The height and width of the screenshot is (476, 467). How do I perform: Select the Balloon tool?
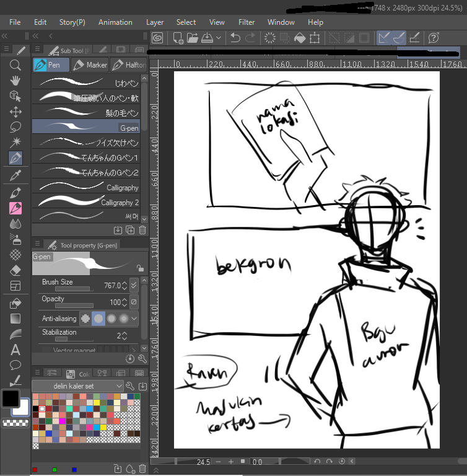pyautogui.click(x=15, y=365)
